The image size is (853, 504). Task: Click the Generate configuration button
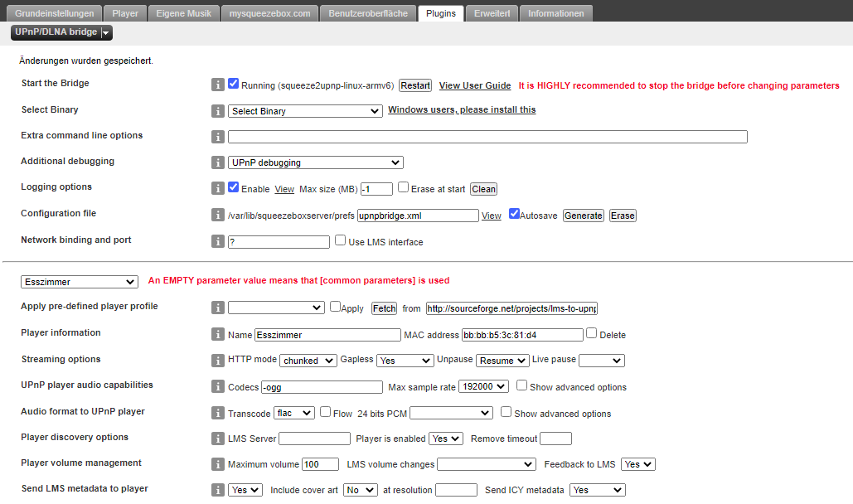583,216
